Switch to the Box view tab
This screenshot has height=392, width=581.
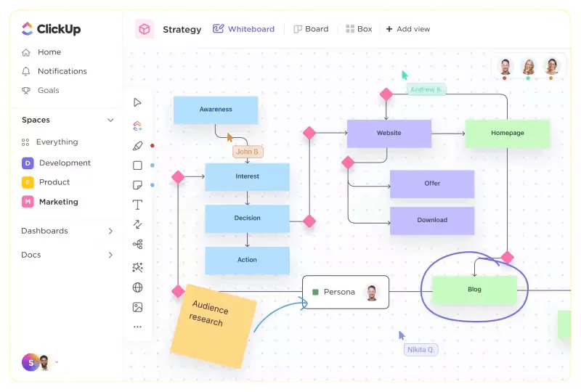pyautogui.click(x=359, y=29)
